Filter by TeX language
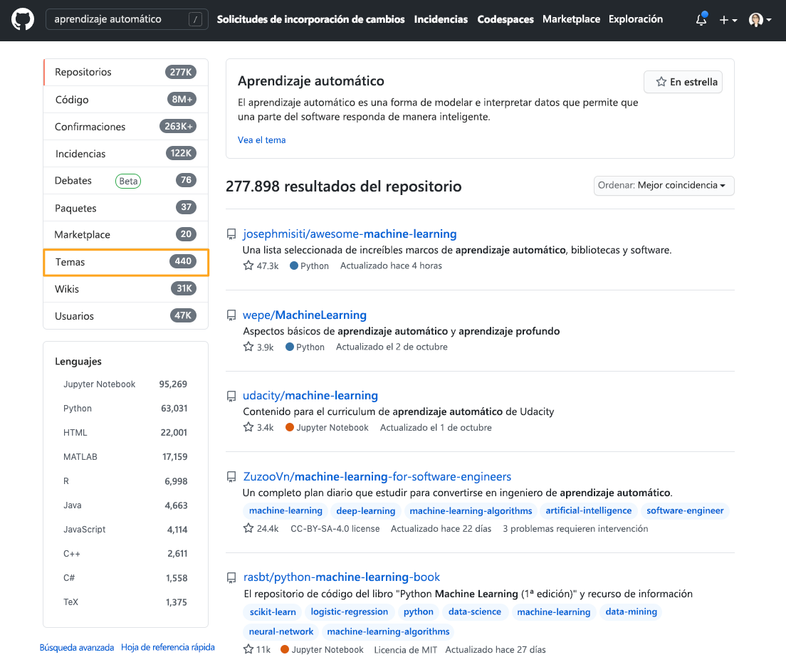The height and width of the screenshot is (672, 786). click(x=125, y=602)
